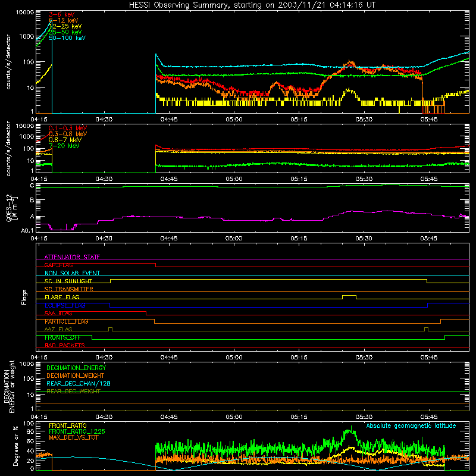The height and width of the screenshot is (476, 476).
Task: Click the Flags axis label
Action: (24, 297)
